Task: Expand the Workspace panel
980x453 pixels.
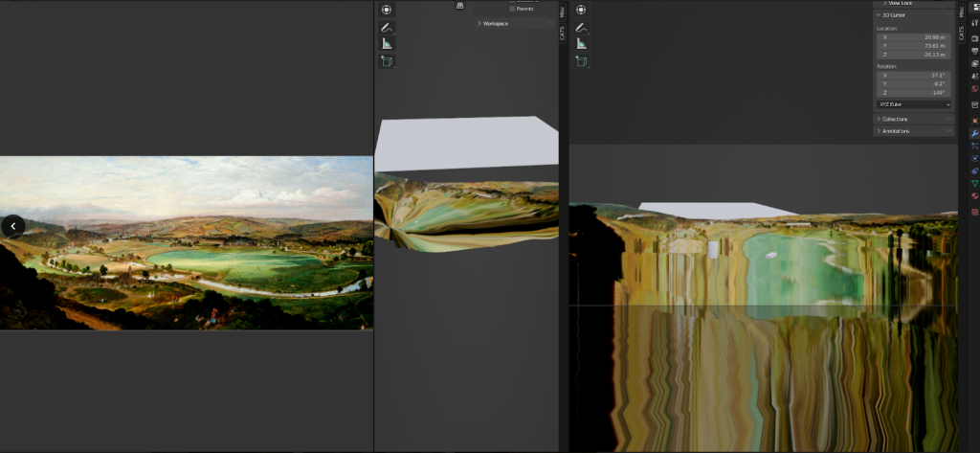Action: (x=515, y=23)
